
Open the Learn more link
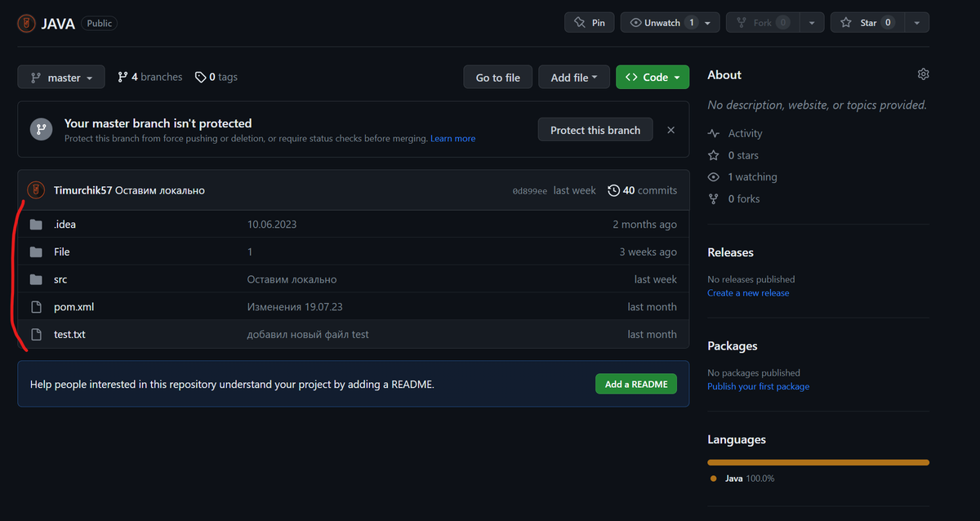coord(453,139)
